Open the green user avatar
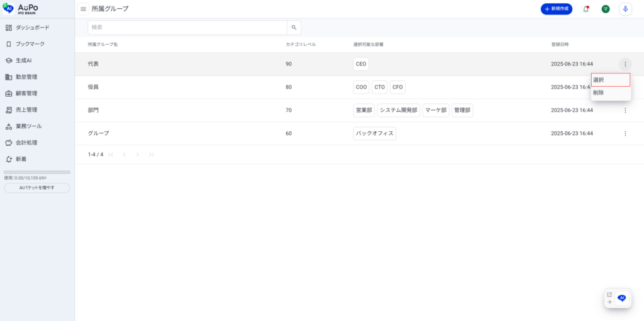The image size is (644, 321). pos(605,9)
